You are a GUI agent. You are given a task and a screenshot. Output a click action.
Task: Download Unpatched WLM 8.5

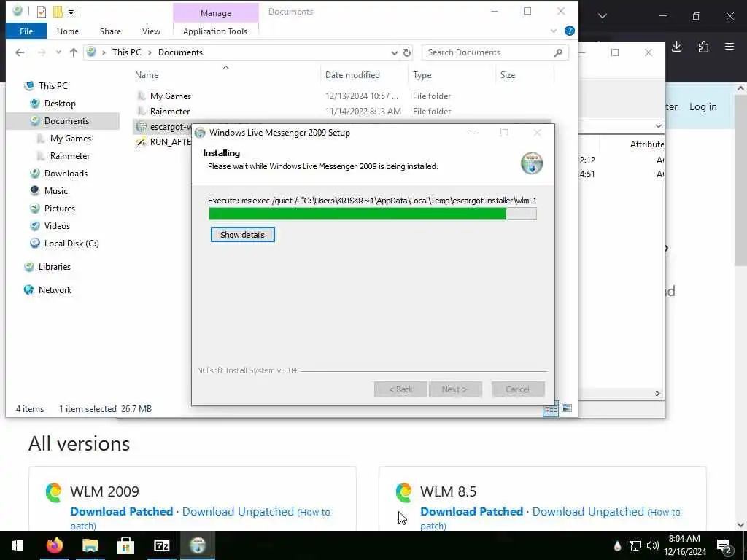(x=588, y=511)
